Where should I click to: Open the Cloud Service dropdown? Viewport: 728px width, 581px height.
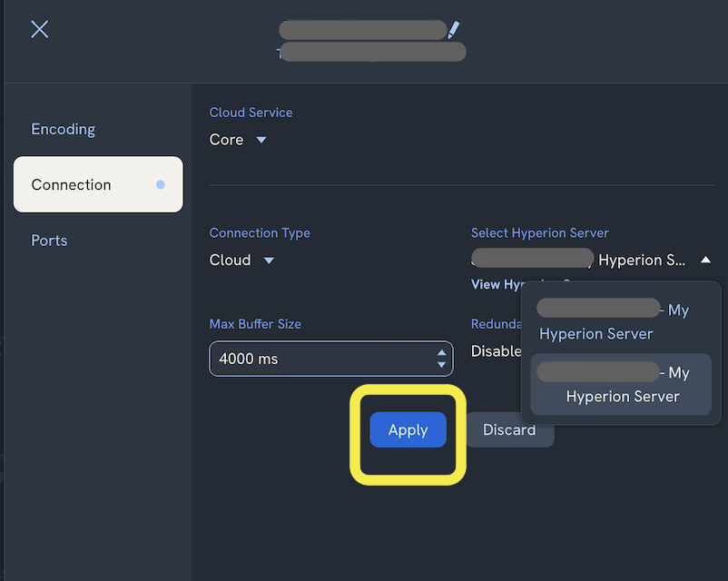[x=236, y=140]
